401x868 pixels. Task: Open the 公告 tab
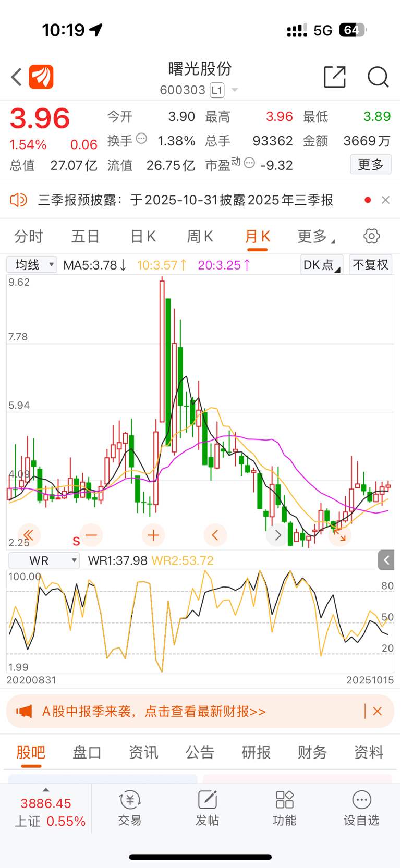(x=200, y=753)
